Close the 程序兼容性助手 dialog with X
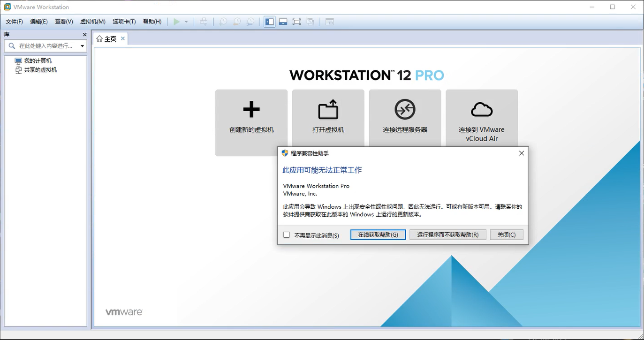This screenshot has width=644, height=340. click(x=521, y=153)
